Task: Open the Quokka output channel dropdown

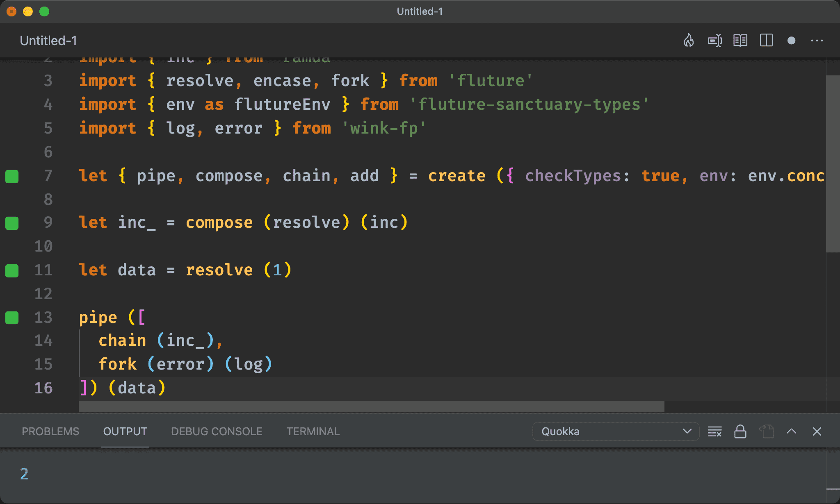Action: (616, 431)
